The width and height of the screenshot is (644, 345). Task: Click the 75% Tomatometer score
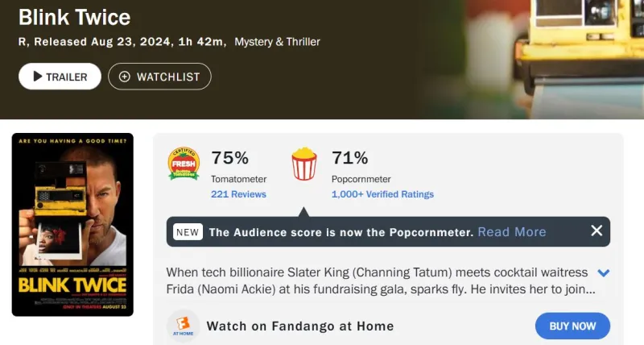pyautogui.click(x=229, y=158)
